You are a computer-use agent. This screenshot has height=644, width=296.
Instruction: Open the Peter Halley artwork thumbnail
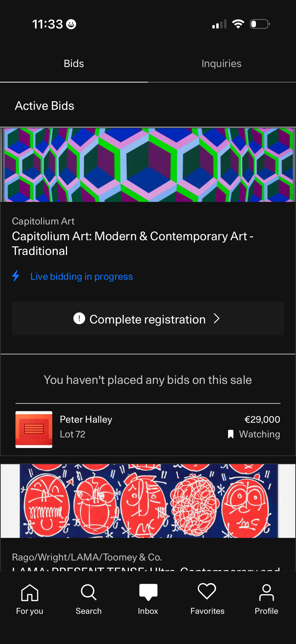pyautogui.click(x=34, y=429)
